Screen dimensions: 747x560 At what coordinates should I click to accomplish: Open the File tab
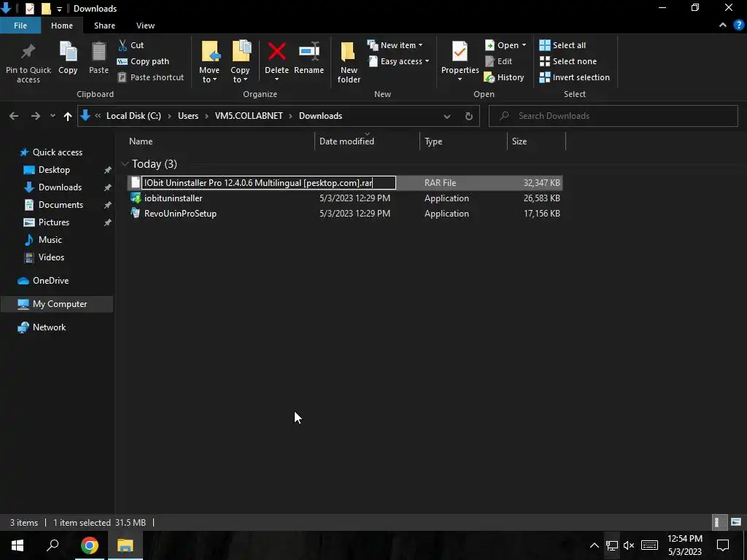point(20,26)
